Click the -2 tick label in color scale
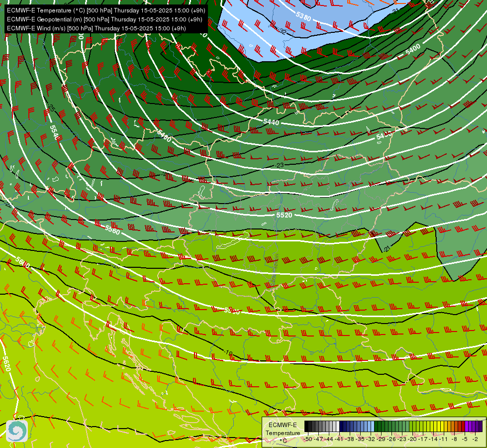Viewport: 487px width, 448px height. [x=475, y=439]
